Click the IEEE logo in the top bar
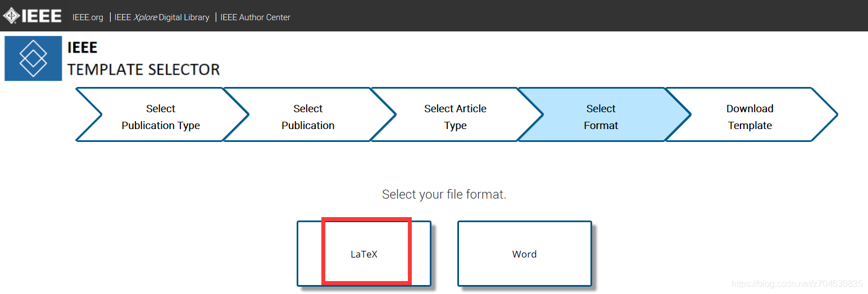The width and height of the screenshot is (868, 294). pos(32,16)
